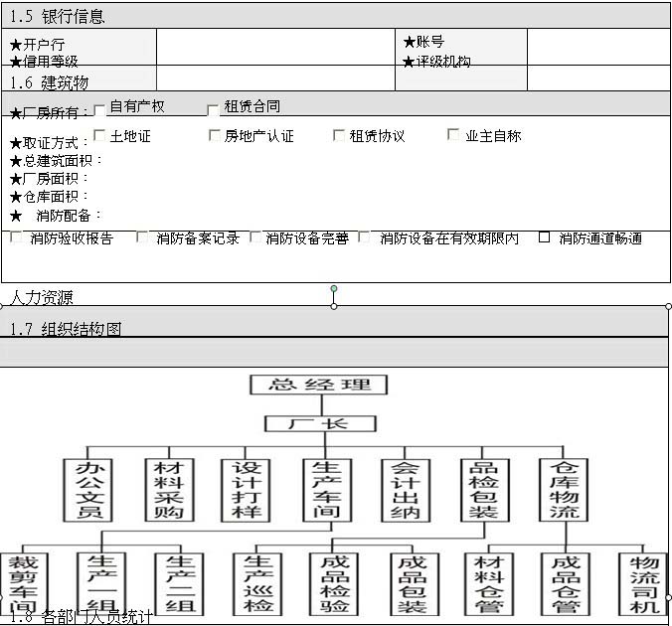672x626 pixels.
Task: Click the 物流司机 box
Action: click(x=643, y=583)
